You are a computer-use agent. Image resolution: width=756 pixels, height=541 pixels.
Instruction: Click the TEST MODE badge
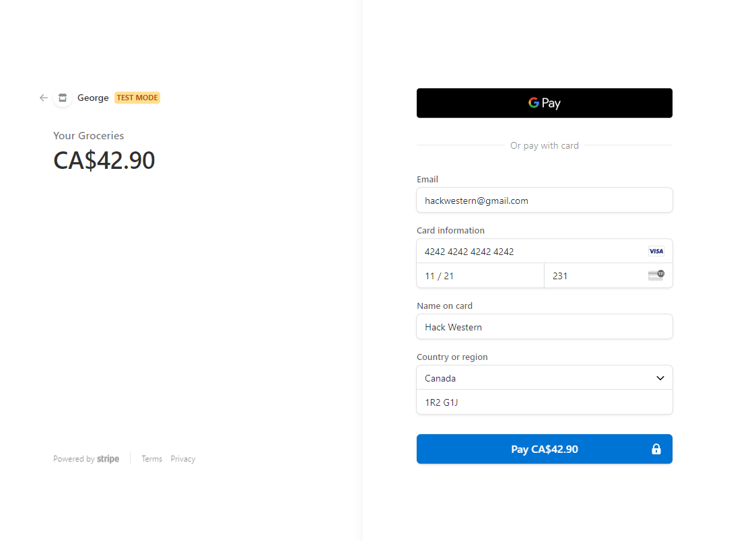137,98
